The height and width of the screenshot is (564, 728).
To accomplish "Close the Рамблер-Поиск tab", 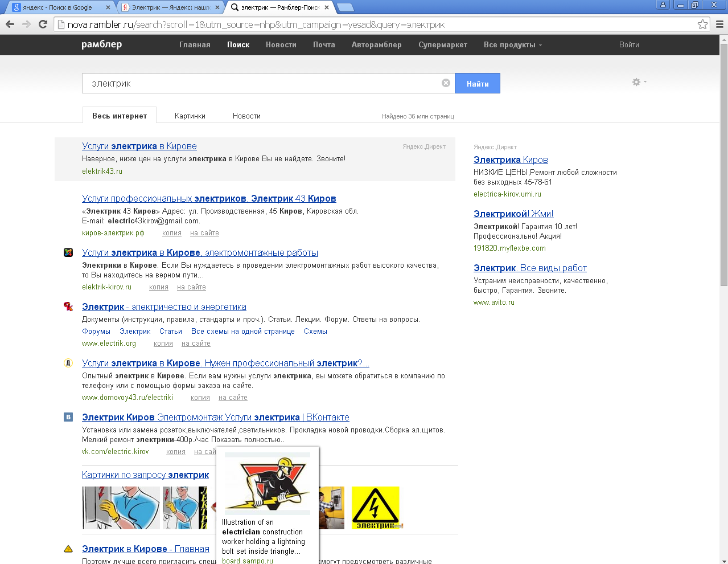I will pos(327,7).
